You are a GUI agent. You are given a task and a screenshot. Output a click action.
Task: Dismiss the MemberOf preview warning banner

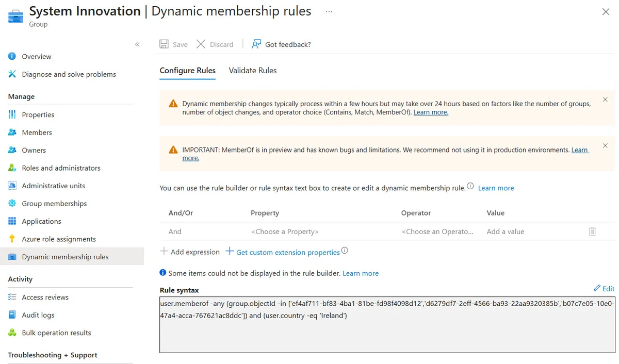tap(605, 146)
